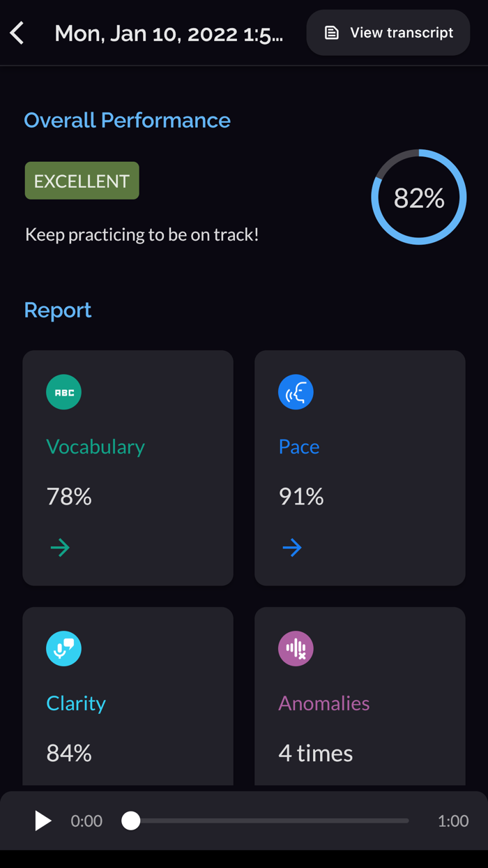This screenshot has height=868, width=488.
Task: Expand Pace details with blue arrow
Action: (292, 548)
